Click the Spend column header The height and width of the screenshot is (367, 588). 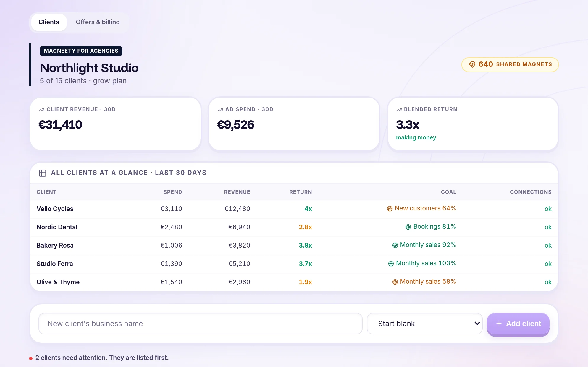173,192
